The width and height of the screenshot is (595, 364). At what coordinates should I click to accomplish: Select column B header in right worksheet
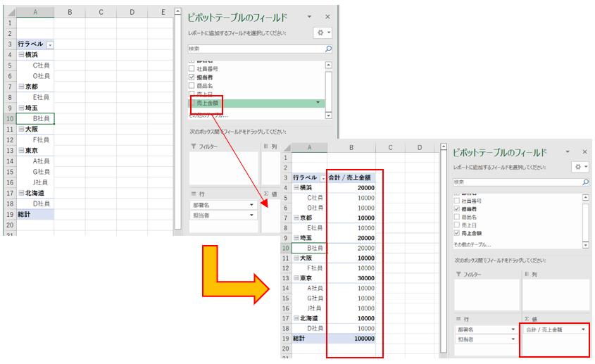pyautogui.click(x=351, y=147)
